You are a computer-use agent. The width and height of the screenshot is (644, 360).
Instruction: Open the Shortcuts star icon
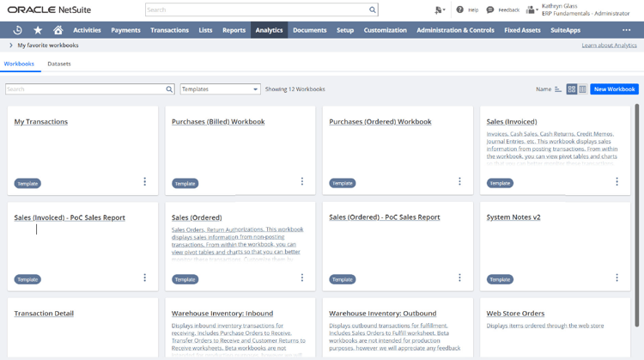[38, 30]
